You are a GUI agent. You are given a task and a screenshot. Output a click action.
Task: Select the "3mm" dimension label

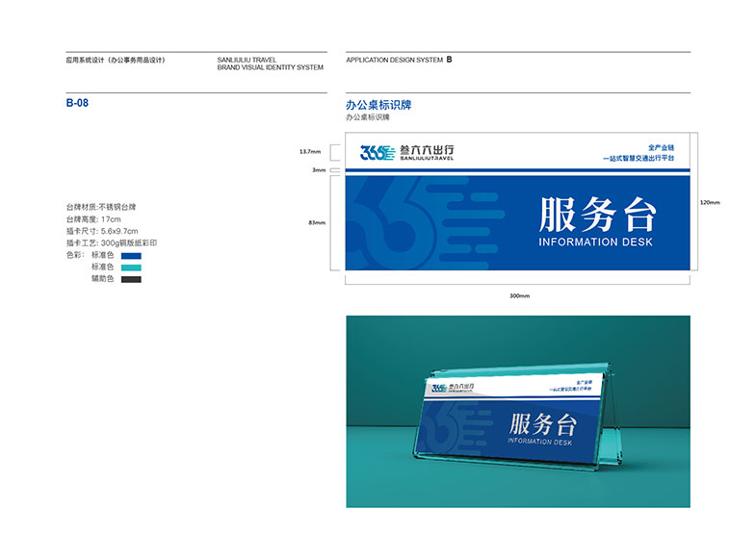tap(319, 169)
